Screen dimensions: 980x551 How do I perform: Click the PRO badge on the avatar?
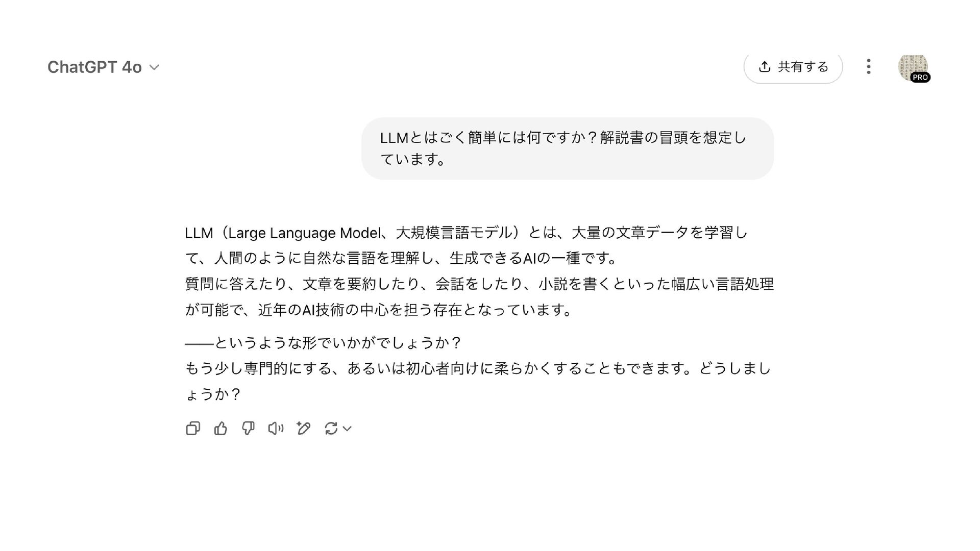click(x=920, y=78)
